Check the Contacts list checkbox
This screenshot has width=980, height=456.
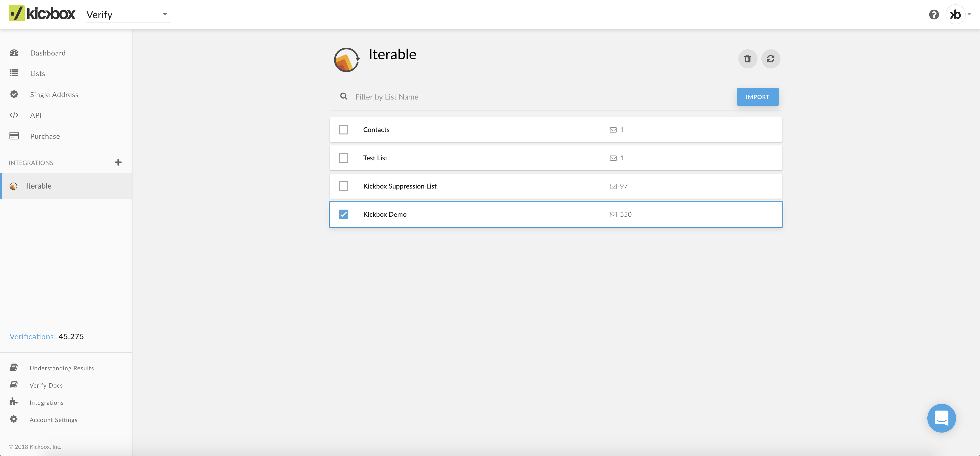pyautogui.click(x=344, y=129)
